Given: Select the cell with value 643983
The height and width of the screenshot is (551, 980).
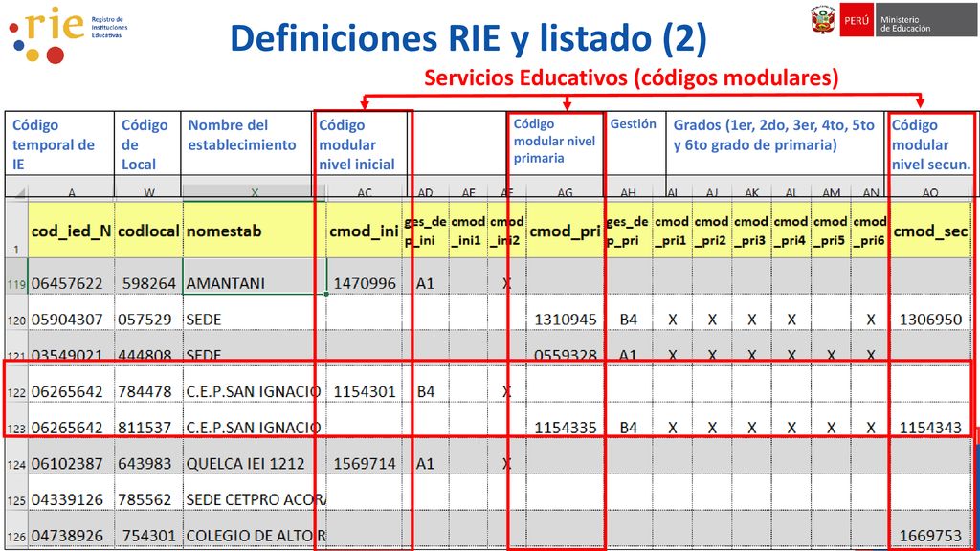Looking at the screenshot, I should click(148, 456).
